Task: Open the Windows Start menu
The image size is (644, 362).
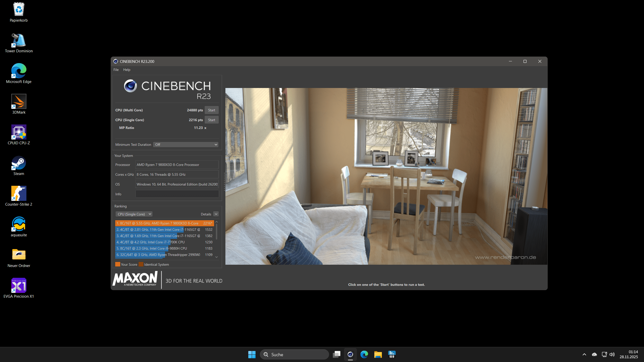Action: 252,354
